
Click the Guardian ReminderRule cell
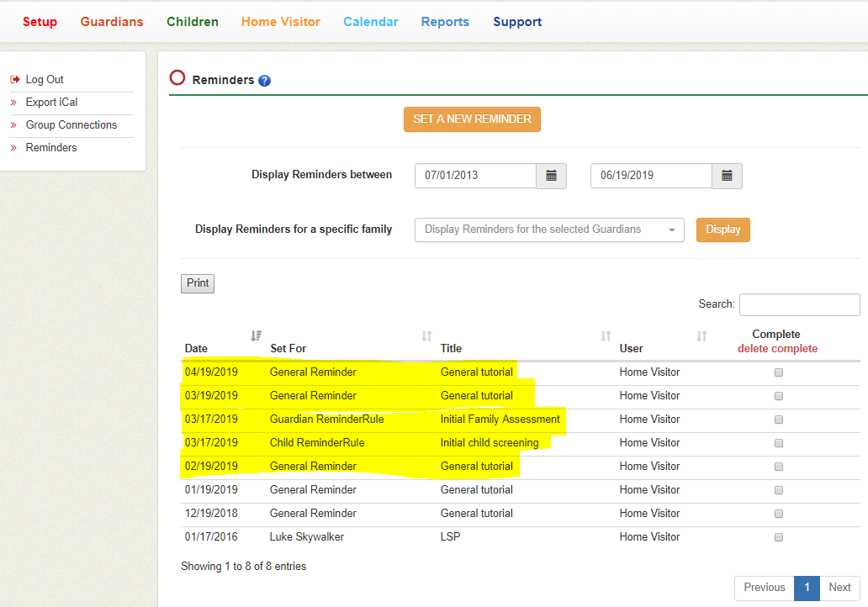coord(326,420)
